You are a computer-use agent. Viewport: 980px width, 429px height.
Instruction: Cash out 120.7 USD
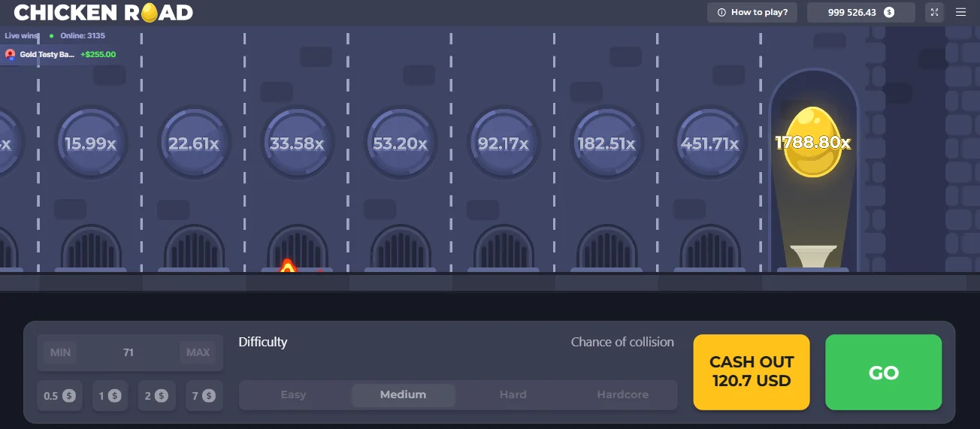[752, 372]
